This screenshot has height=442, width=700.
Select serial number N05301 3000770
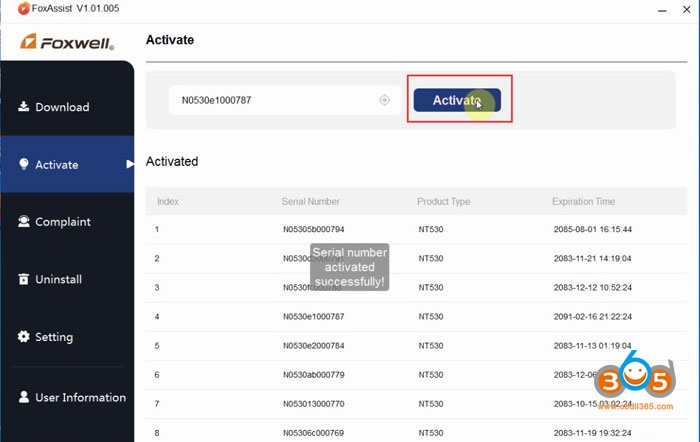click(313, 404)
